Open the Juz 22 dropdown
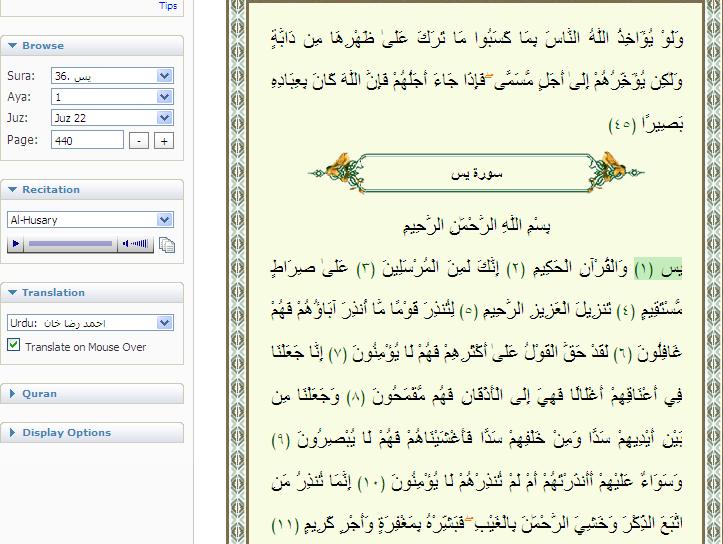723x544 pixels. tap(165, 118)
